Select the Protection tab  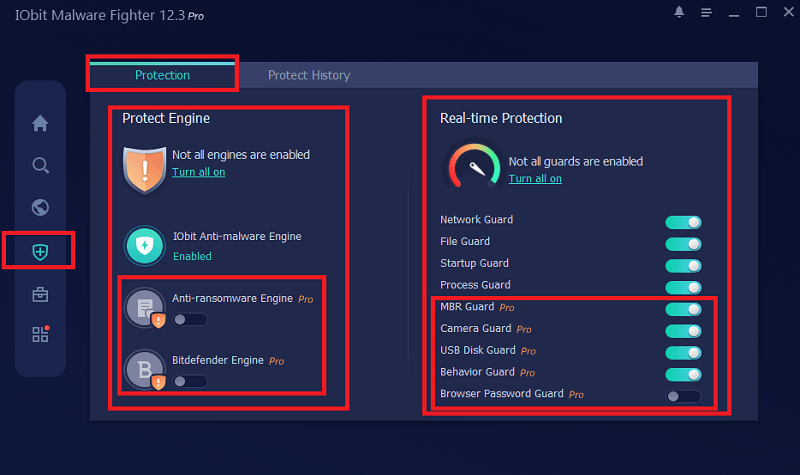(x=162, y=75)
